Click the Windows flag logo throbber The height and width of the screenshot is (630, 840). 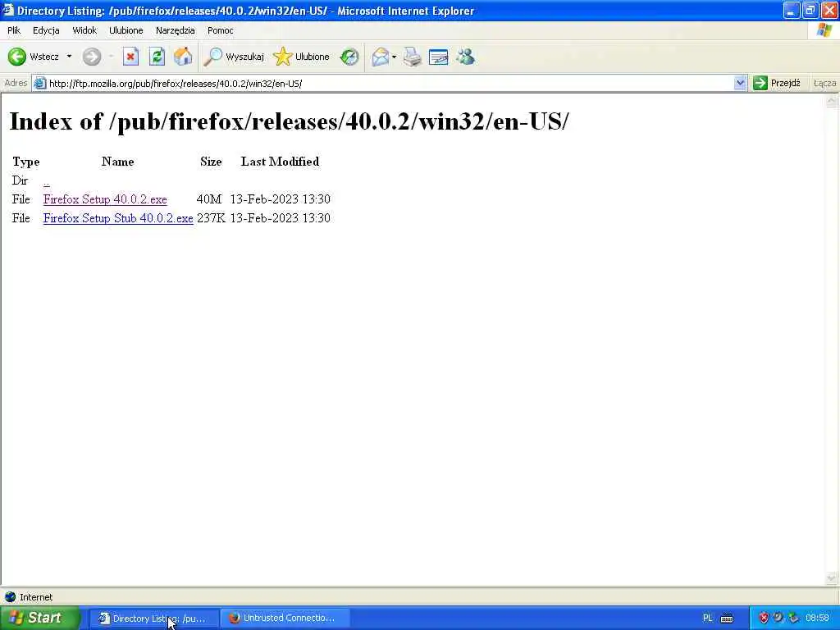824,30
